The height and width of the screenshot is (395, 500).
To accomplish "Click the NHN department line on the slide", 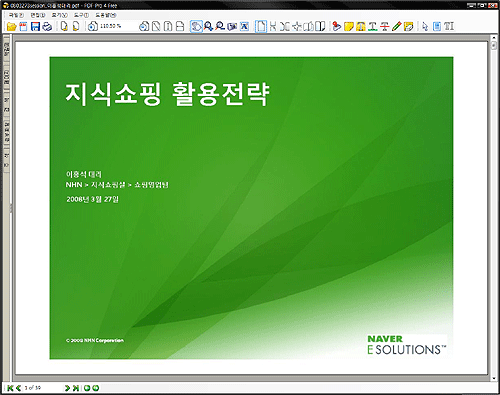I will click(117, 185).
